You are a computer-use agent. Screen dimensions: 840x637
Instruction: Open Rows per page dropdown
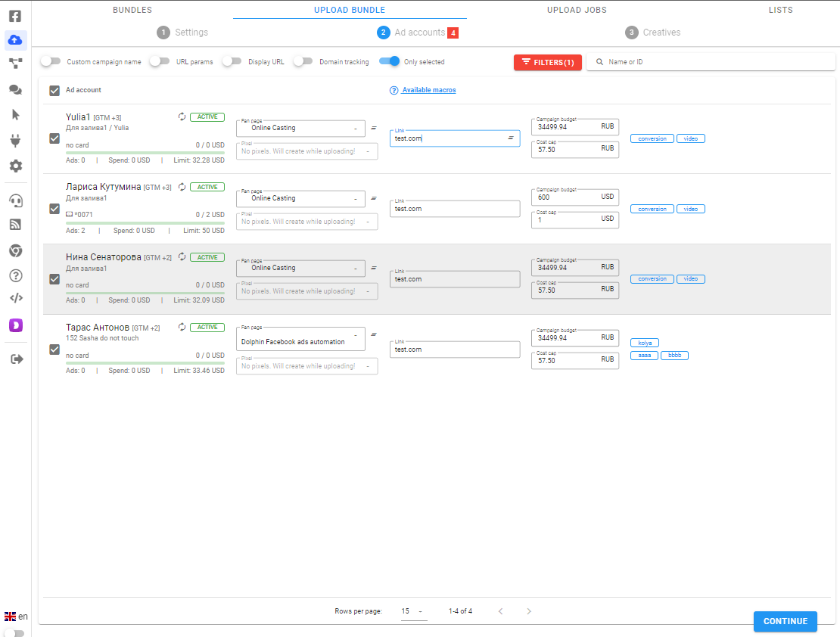tap(414, 611)
